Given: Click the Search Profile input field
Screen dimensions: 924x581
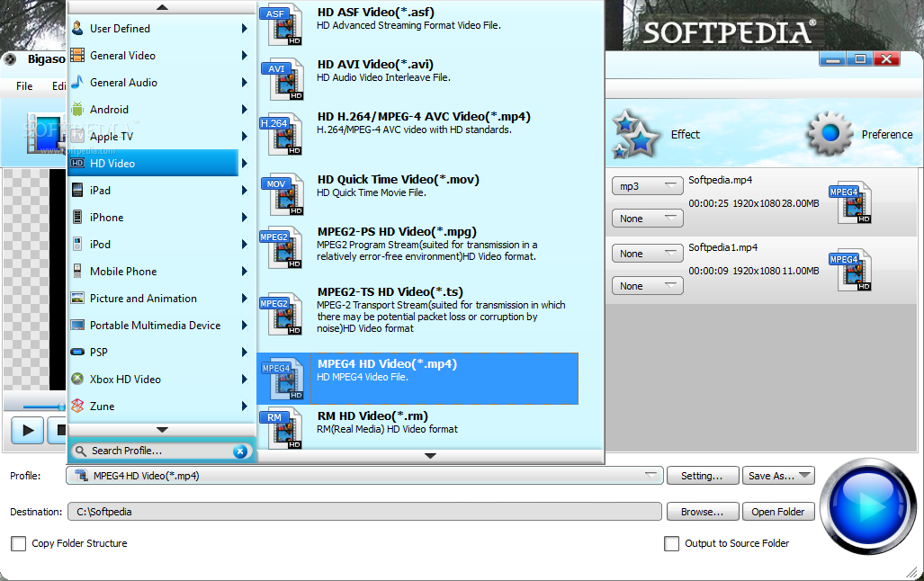Looking at the screenshot, I should [159, 451].
